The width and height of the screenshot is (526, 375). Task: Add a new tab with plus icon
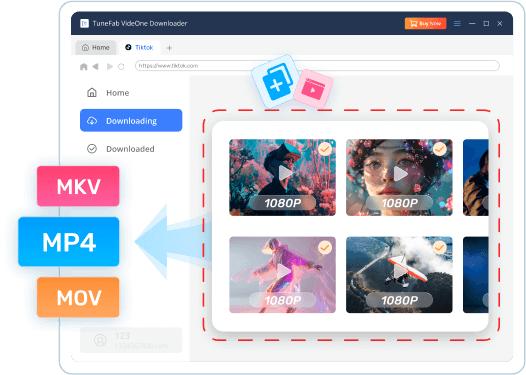169,48
